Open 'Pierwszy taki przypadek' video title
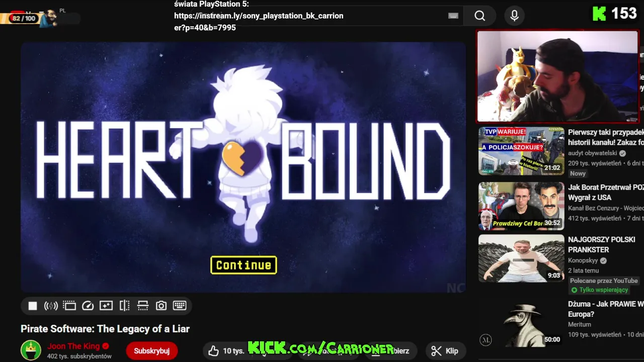 click(606, 137)
